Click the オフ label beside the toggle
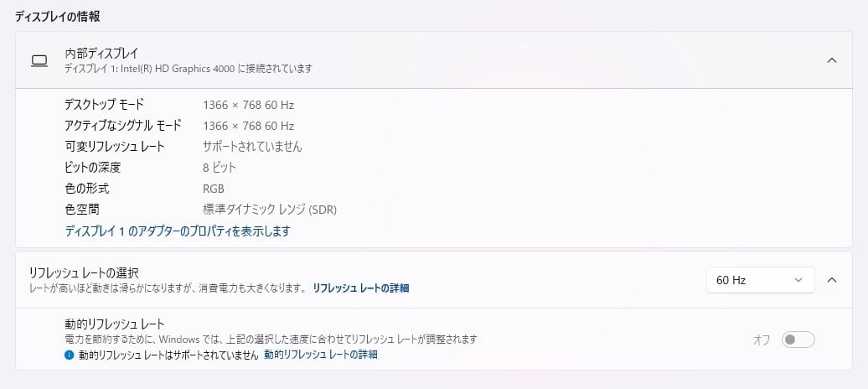The height and width of the screenshot is (389, 868). coord(762,340)
